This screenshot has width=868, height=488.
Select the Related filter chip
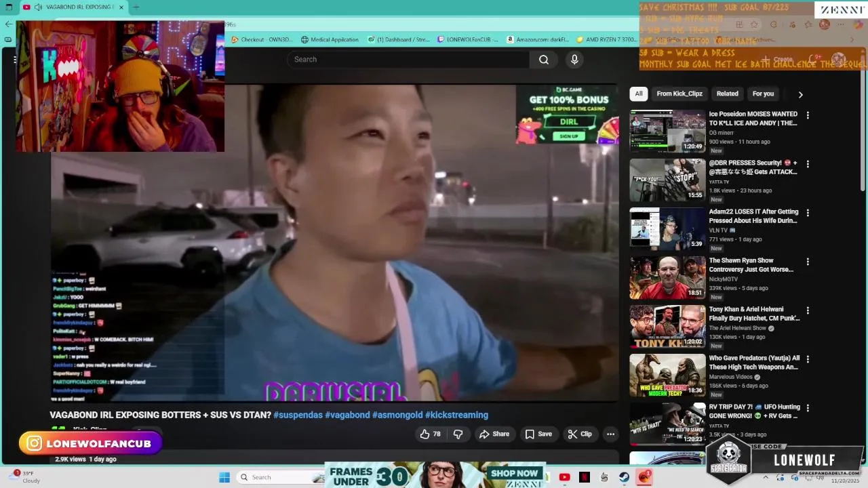727,94
